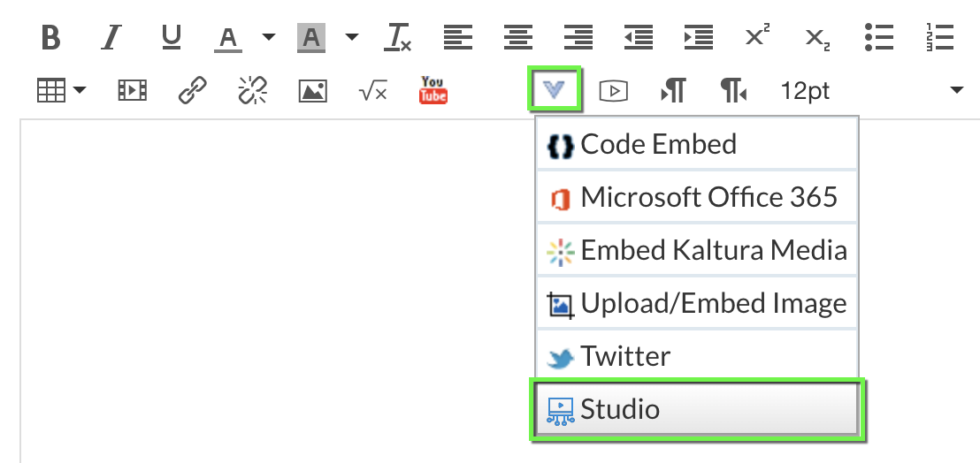Remove link with broken chain icon
Viewport: 980px width, 463px height.
pyautogui.click(x=253, y=91)
